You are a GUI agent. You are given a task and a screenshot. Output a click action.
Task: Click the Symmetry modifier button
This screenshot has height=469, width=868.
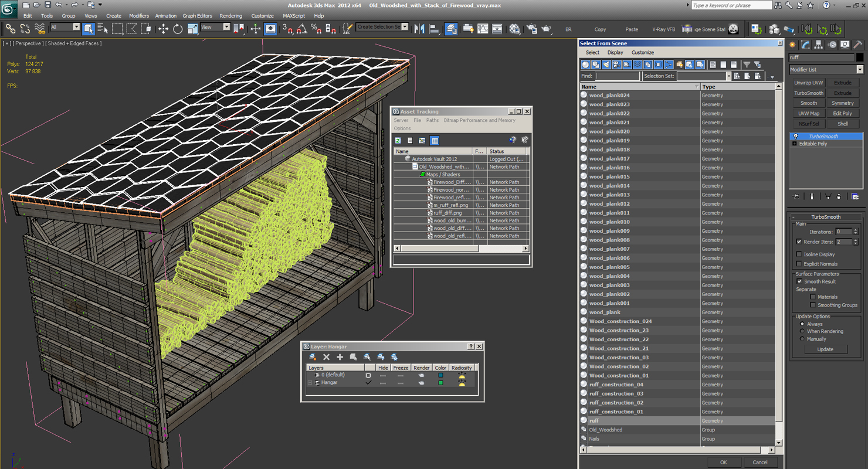[843, 103]
